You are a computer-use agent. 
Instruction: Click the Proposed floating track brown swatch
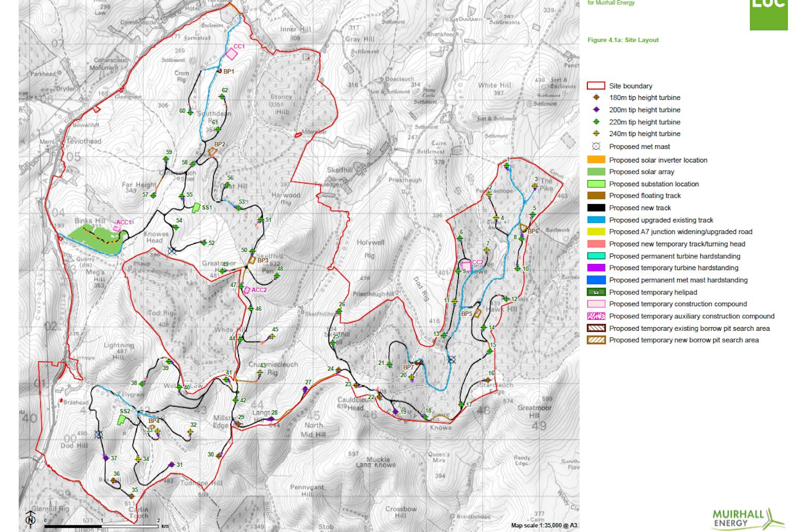596,196
